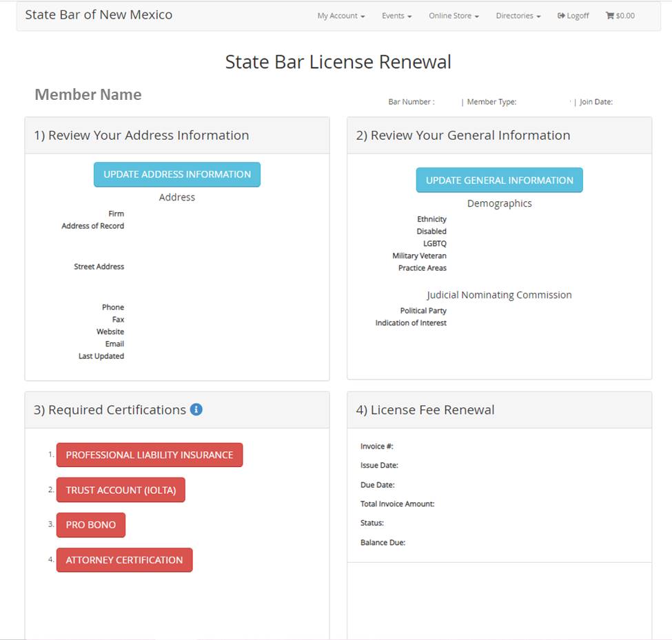The image size is (672, 640).
Task: Click the 'Judicial Nominating Commission' subheading
Action: 499,295
